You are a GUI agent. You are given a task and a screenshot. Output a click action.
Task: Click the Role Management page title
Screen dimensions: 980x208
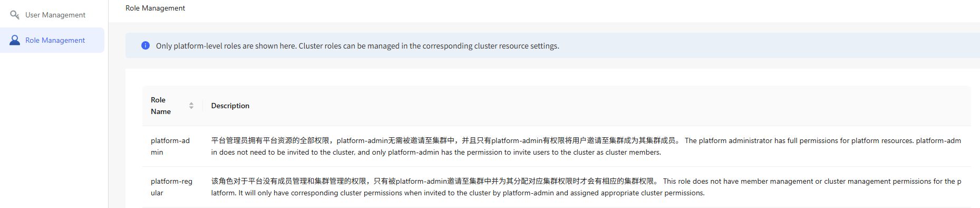point(155,8)
